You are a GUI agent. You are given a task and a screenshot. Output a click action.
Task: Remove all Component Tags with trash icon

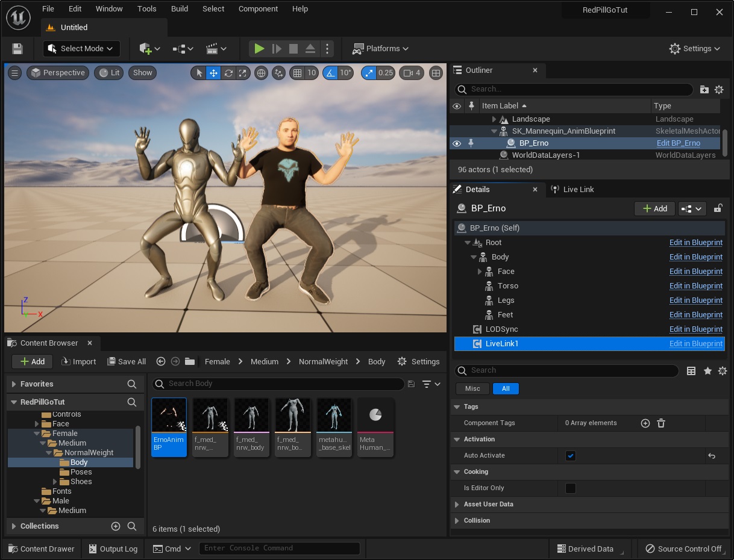[660, 423]
